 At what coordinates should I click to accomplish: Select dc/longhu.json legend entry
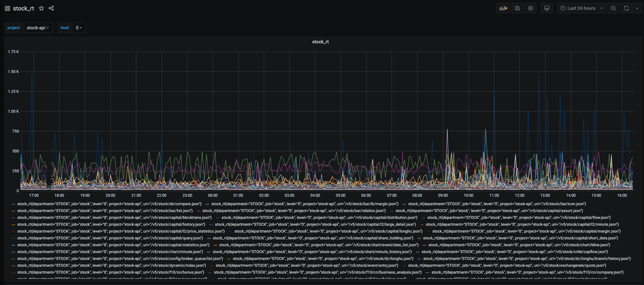point(323,259)
